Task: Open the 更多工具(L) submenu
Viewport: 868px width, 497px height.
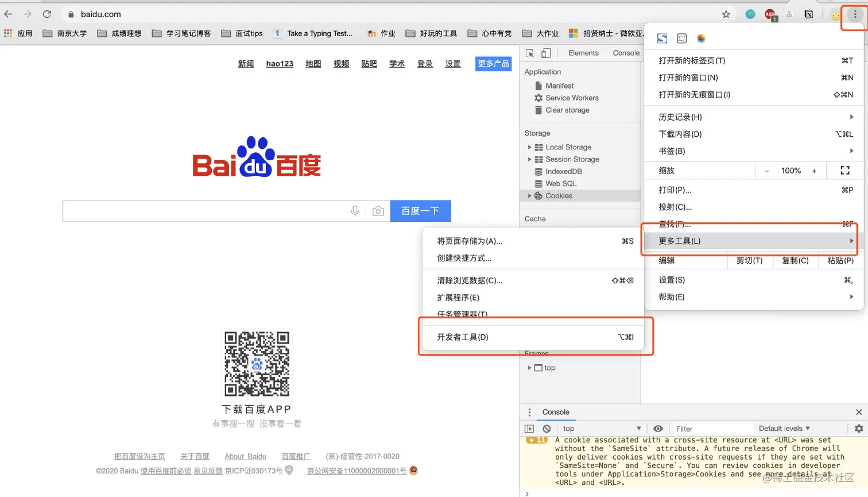Action: point(754,241)
